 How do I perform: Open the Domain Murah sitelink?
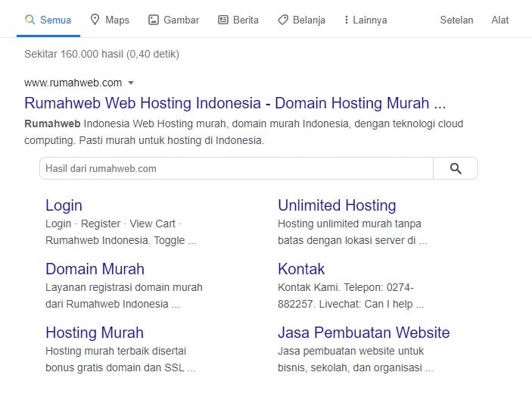click(x=95, y=269)
